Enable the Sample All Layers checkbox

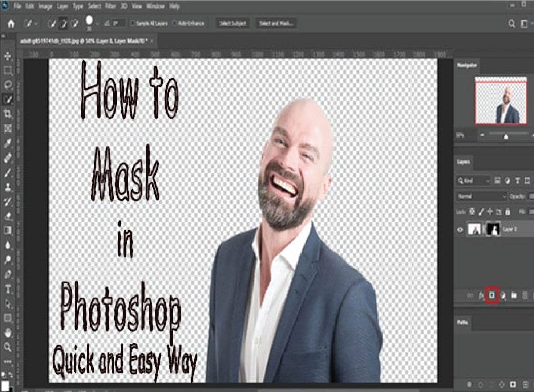pyautogui.click(x=132, y=23)
